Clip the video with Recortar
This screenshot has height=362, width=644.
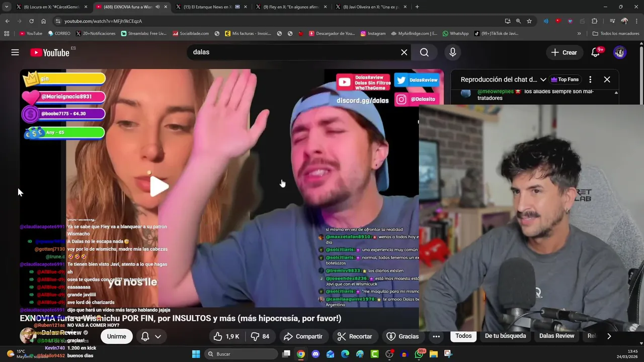[355, 336]
